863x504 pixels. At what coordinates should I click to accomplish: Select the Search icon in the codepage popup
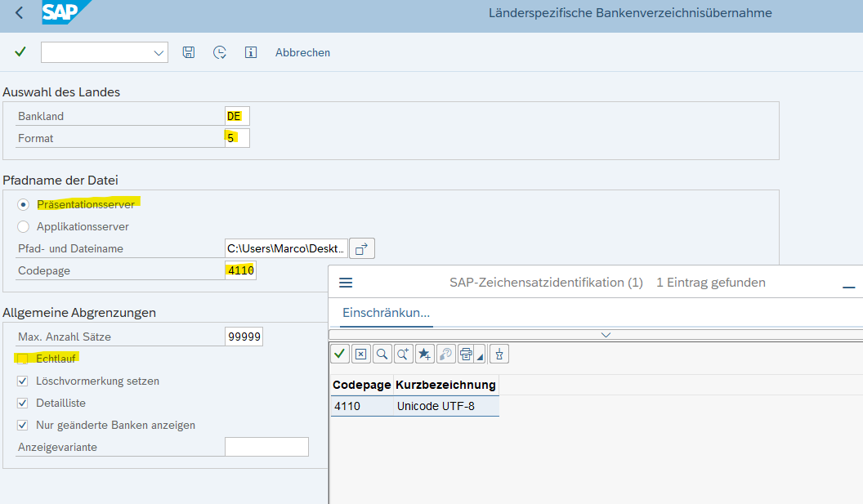point(382,354)
